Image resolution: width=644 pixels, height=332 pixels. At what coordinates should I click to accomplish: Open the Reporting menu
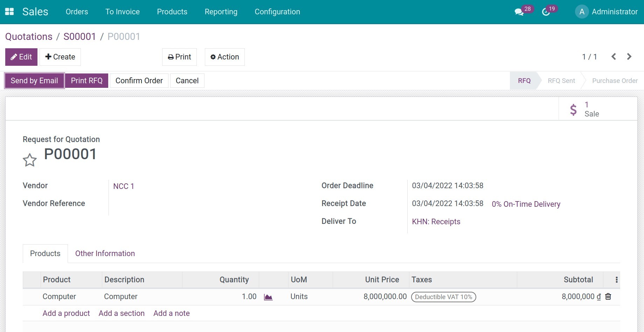[x=221, y=12]
